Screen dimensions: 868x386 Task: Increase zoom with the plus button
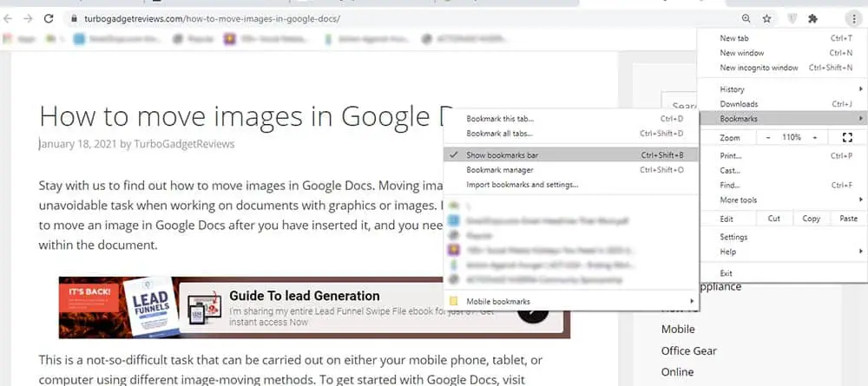pos(815,137)
